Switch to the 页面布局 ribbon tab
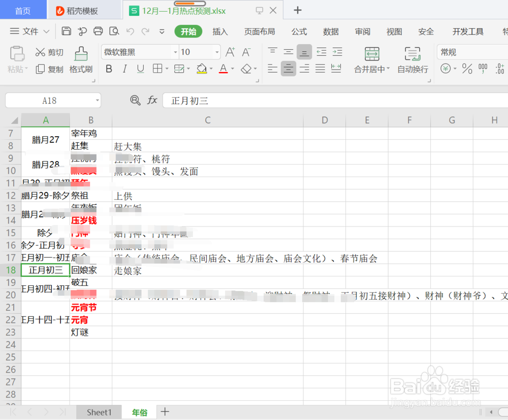Image resolution: width=508 pixels, height=420 pixels. [259, 31]
